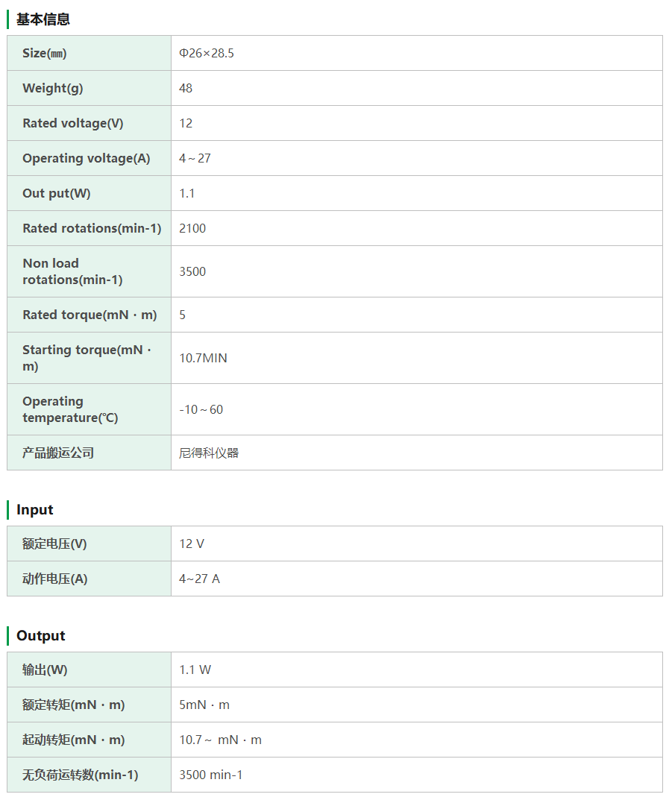Viewport: 672px width, 800px height.
Task: Click the 10.7MIN starting torque value
Action: [204, 358]
